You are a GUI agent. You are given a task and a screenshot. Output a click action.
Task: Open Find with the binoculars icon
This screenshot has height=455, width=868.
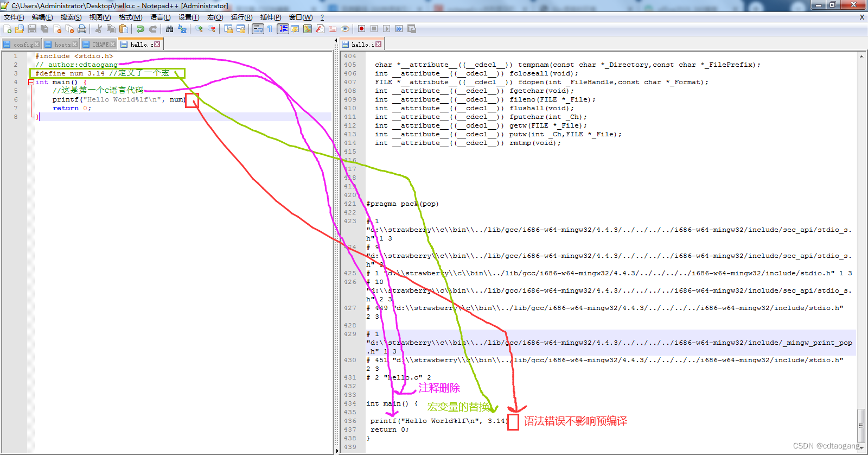tap(170, 29)
